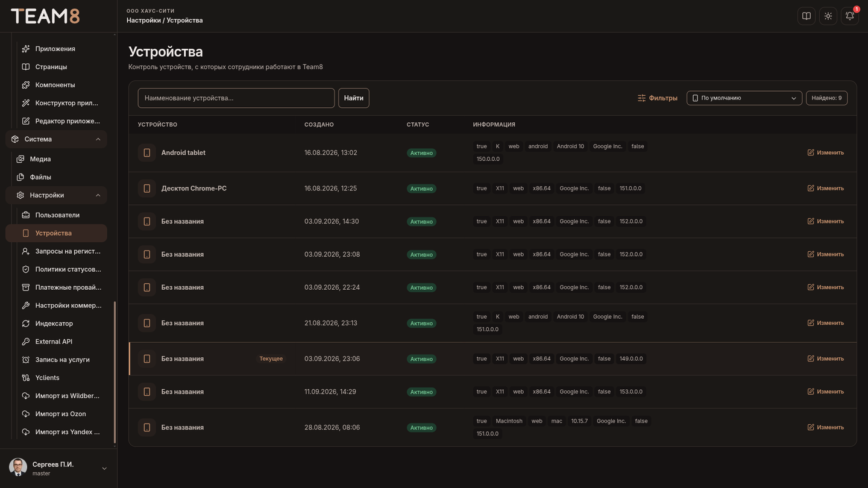This screenshot has width=868, height=488.
Task: Click Настройки in the breadcrumb
Action: pos(143,20)
